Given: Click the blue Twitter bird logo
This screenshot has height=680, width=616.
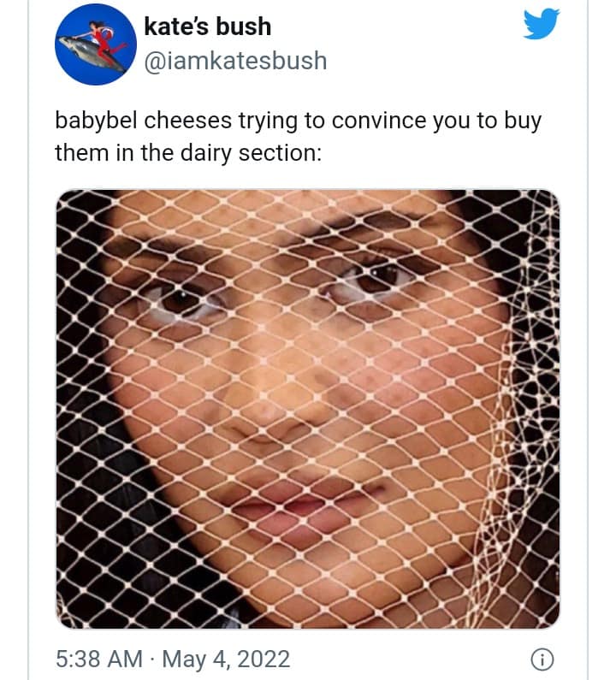Looking at the screenshot, I should point(541,24).
